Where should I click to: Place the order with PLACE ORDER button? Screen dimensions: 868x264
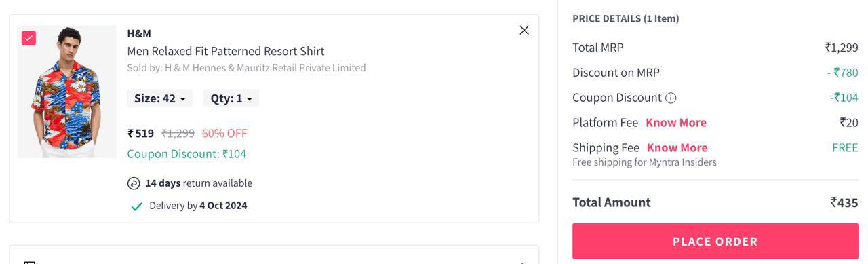[x=715, y=241]
